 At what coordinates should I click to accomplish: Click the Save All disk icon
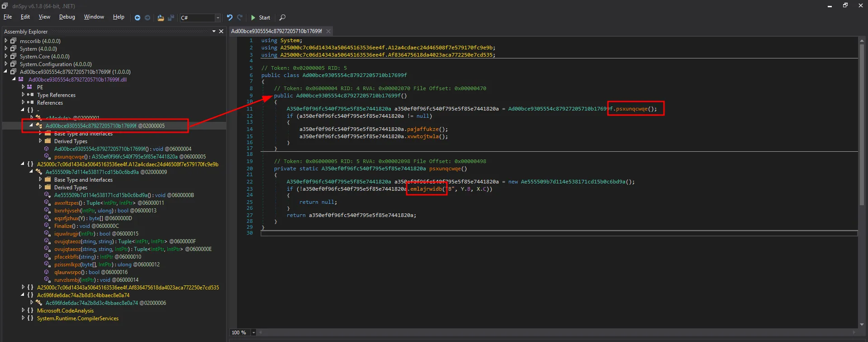click(x=171, y=18)
